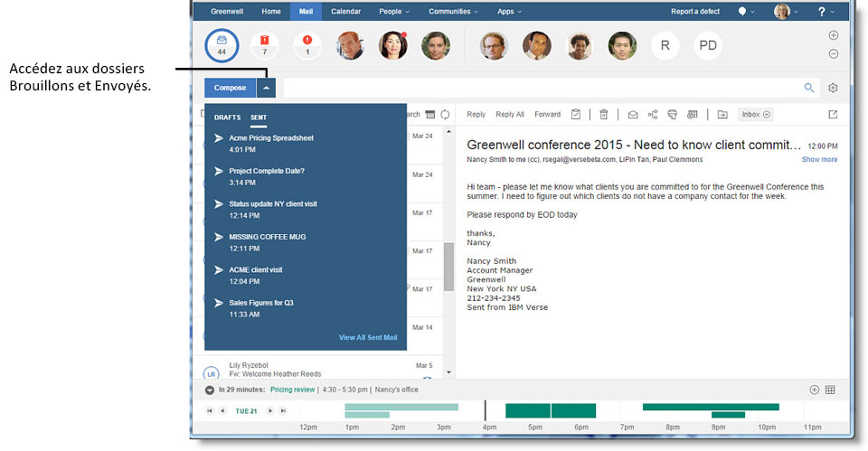The image size is (868, 451).
Task: Click Reply All in message toolbar
Action: pyautogui.click(x=510, y=115)
